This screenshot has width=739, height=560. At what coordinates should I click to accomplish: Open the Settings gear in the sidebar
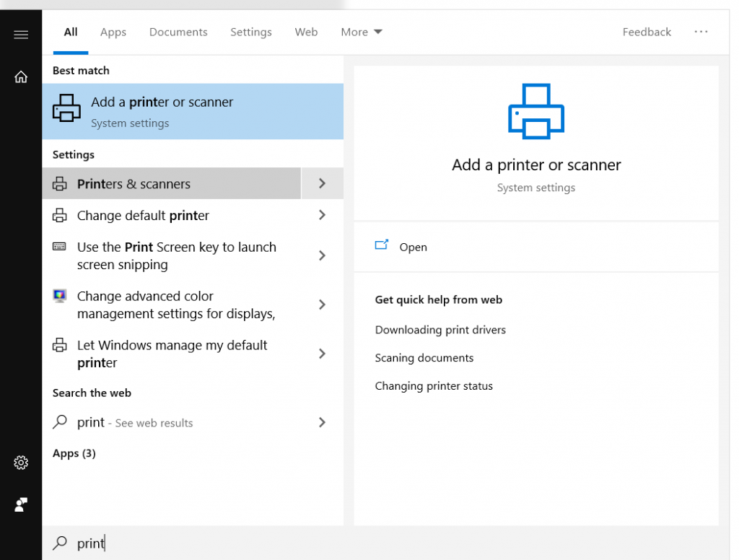coord(21,463)
